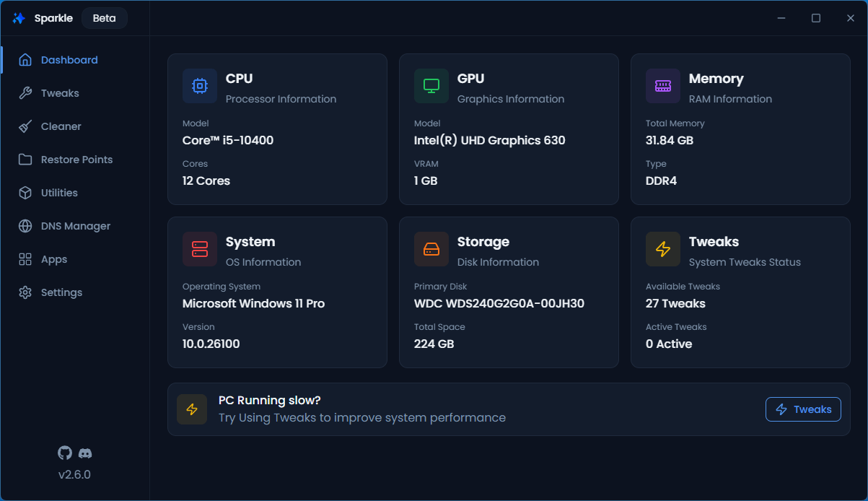Screen dimensions: 868x501
Task: Click the Dashboard home icon in sidebar
Action: (25, 60)
